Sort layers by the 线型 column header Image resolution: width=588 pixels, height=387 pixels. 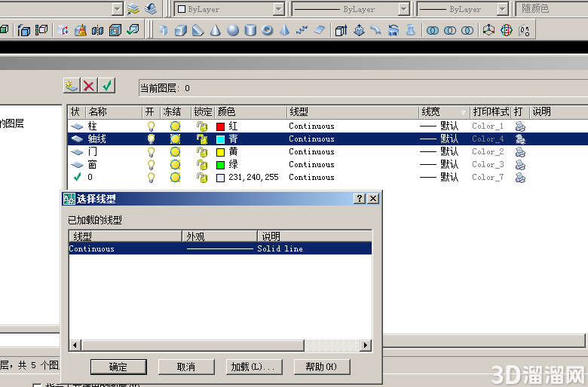[353, 111]
